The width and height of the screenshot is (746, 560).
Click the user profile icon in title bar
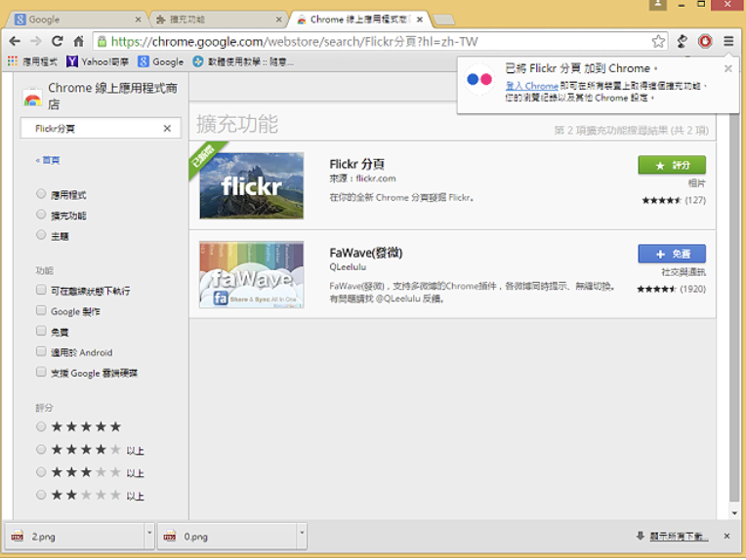coord(657,5)
